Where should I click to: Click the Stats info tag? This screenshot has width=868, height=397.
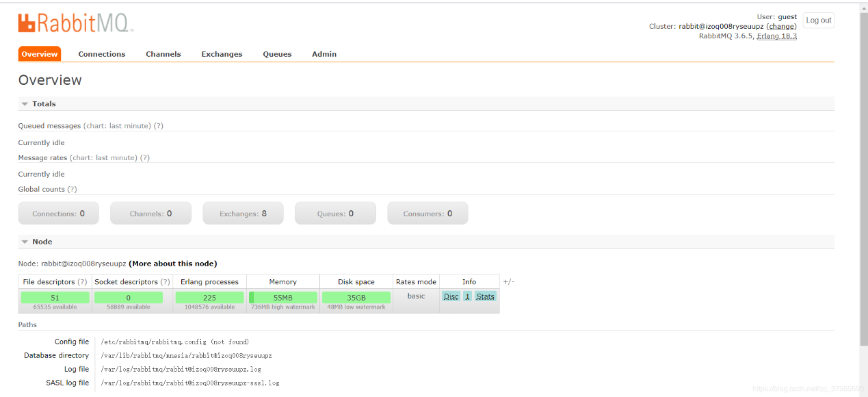(x=485, y=296)
